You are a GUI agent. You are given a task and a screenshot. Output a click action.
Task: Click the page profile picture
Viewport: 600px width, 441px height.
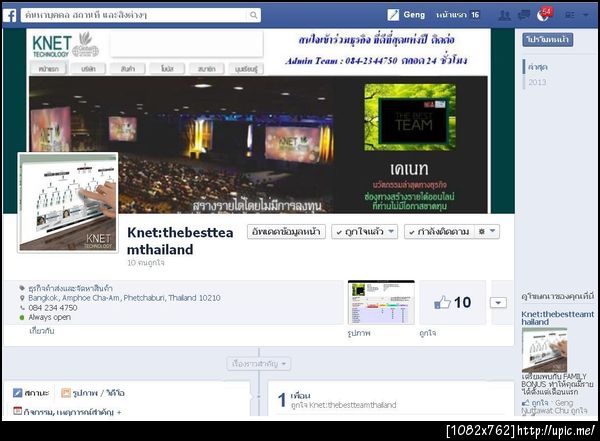click(68, 203)
